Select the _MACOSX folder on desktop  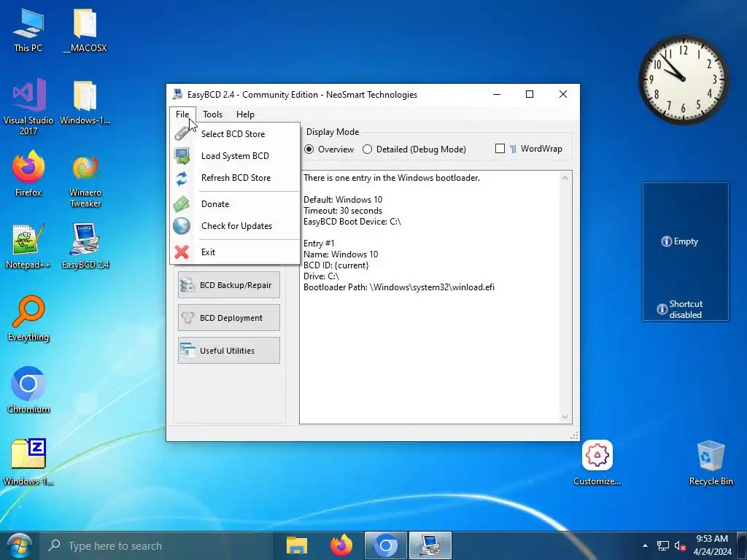click(x=85, y=31)
